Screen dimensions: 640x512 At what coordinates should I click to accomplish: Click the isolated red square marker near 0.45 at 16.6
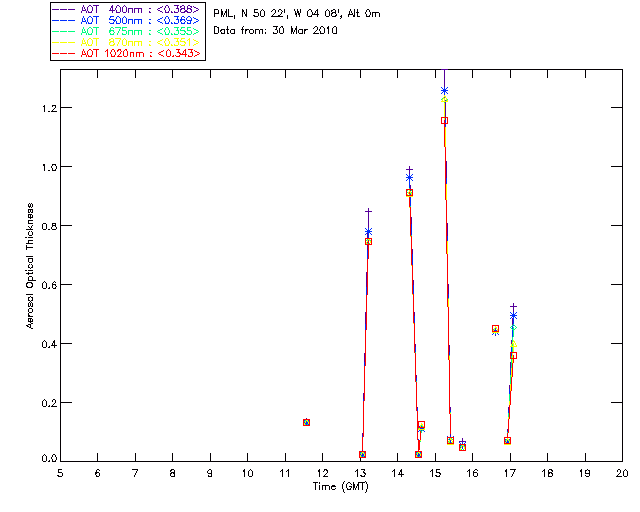click(x=495, y=329)
